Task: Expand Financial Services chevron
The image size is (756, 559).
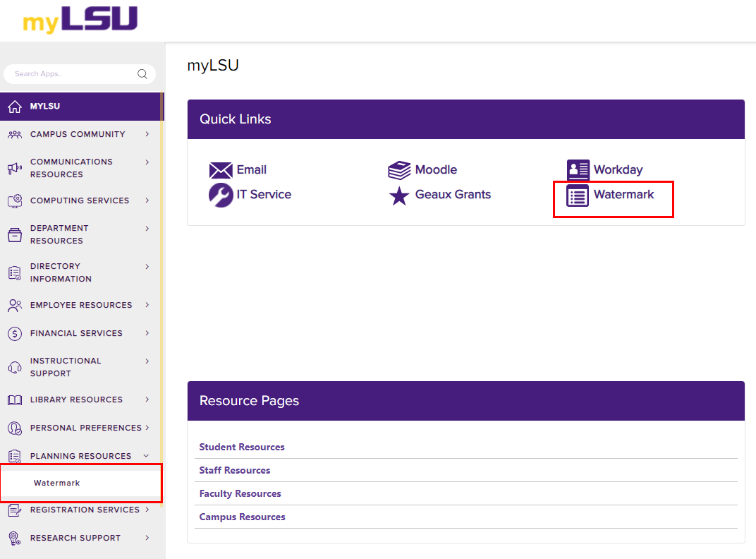Action: pyautogui.click(x=147, y=333)
